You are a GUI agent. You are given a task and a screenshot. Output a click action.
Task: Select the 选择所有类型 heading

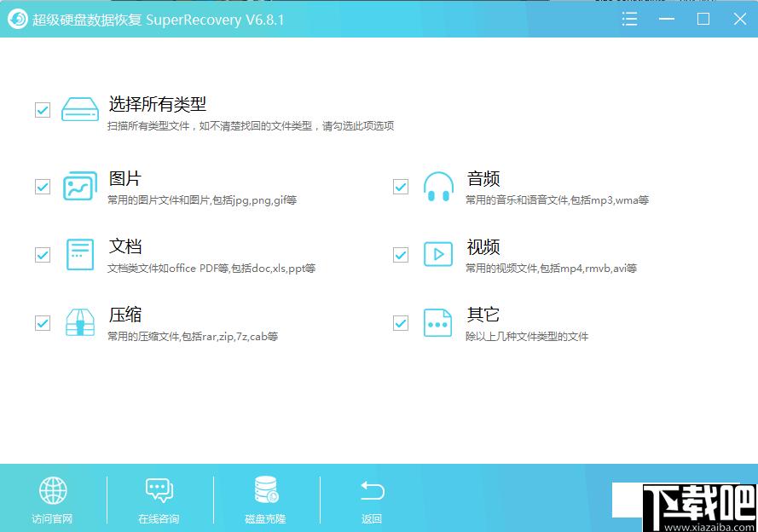point(158,104)
